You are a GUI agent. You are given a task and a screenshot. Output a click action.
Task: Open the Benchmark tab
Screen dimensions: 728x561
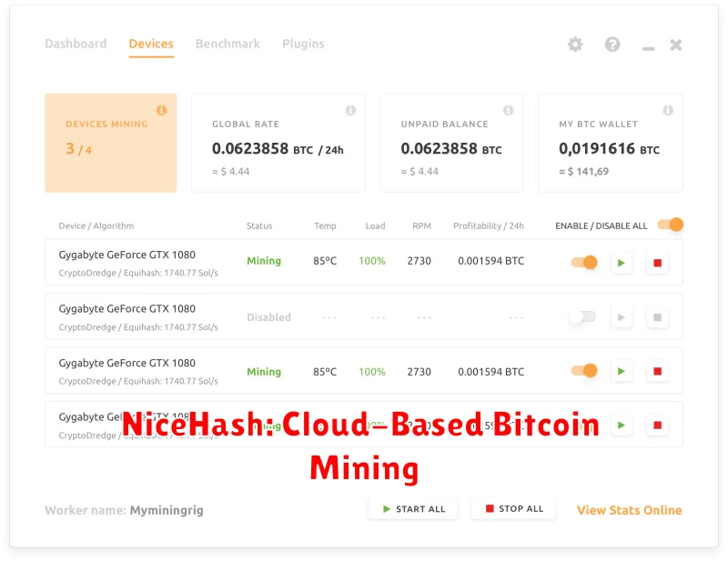227,44
